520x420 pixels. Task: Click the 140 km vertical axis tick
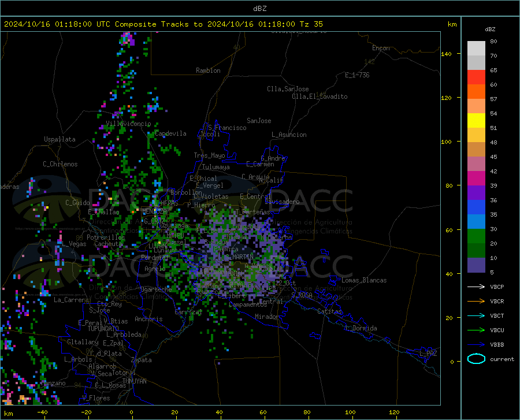click(446, 54)
